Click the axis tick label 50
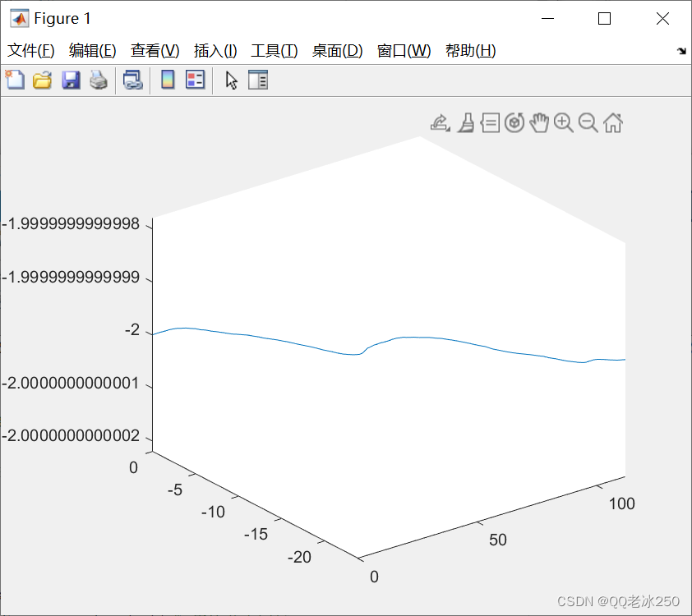Screen dimensions: 692x616 tap(498, 540)
